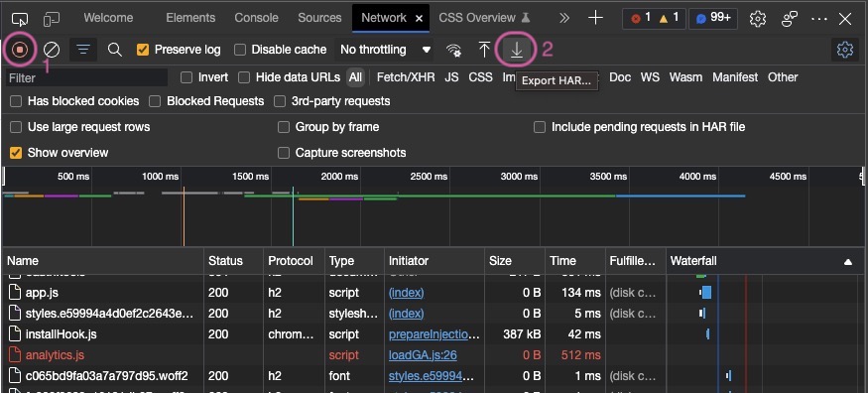Stop recording network log
This screenshot has height=393, width=868.
click(20, 50)
